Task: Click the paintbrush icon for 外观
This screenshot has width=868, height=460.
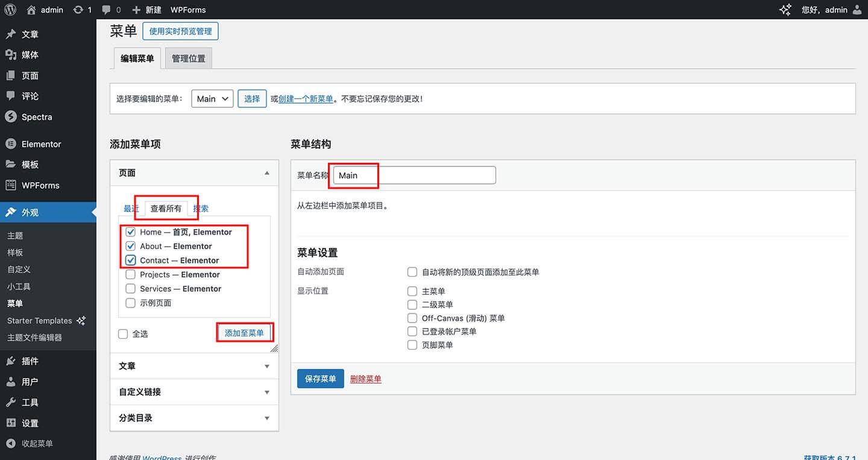Action: point(11,212)
